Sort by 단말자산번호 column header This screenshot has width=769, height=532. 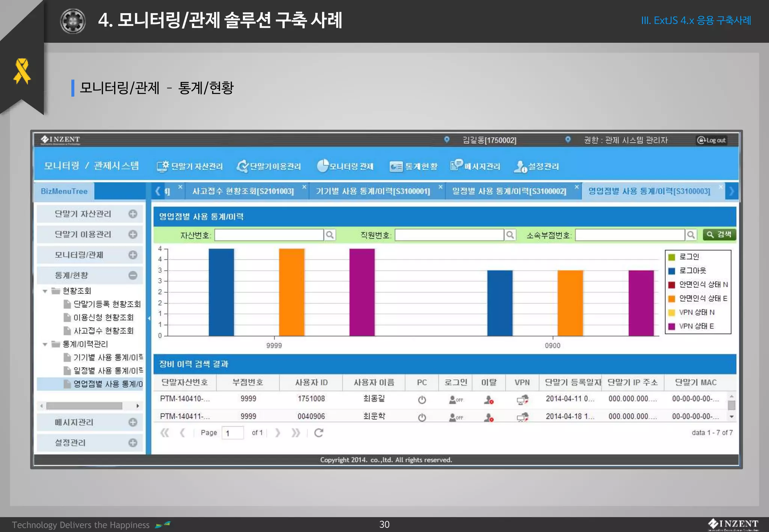[185, 383]
